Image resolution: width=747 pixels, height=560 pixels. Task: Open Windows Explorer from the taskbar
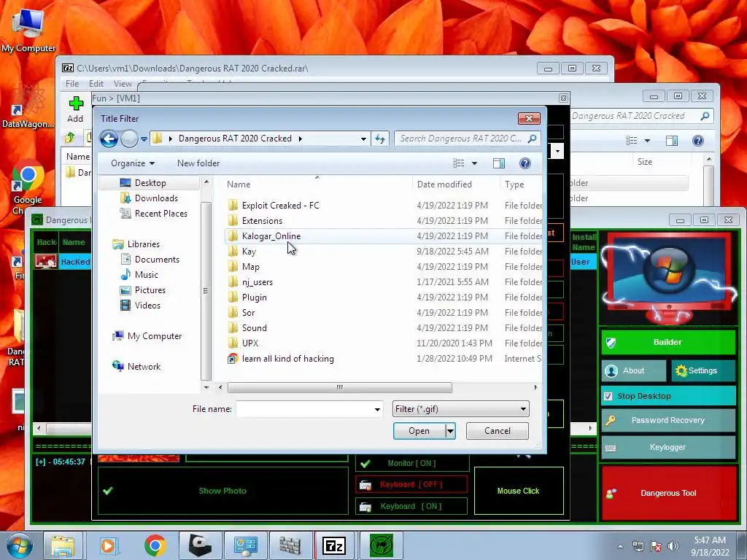pos(63,545)
